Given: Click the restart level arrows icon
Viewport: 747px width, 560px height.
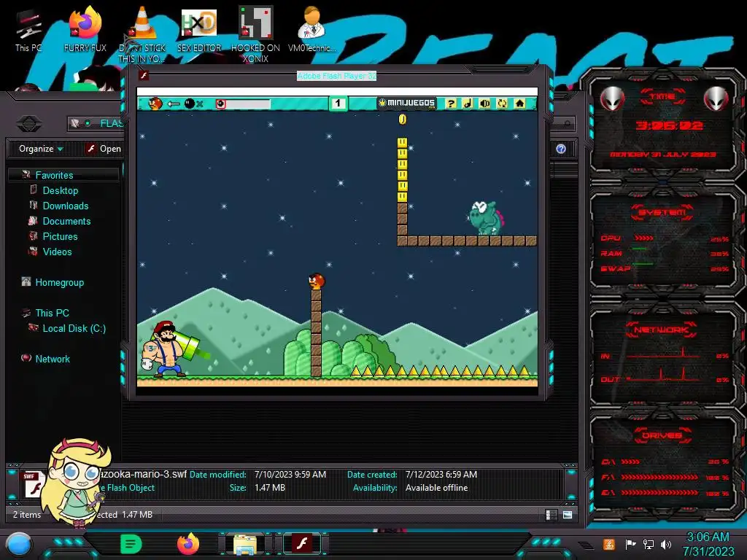Looking at the screenshot, I should point(502,104).
